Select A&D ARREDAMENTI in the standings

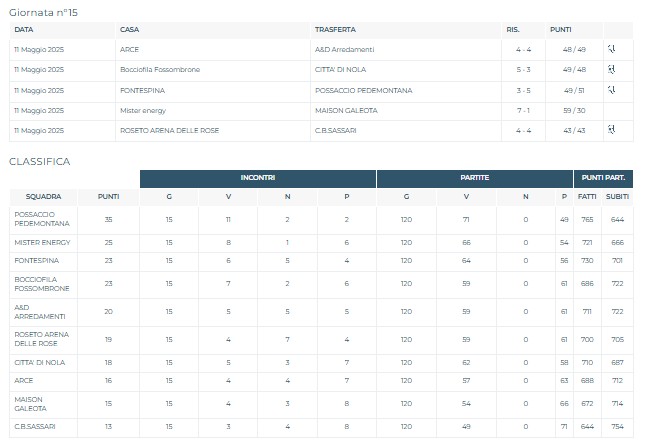coord(40,312)
